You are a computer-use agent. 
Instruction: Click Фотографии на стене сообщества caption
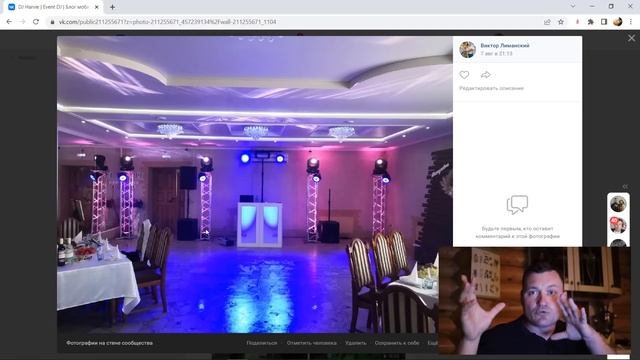109,343
